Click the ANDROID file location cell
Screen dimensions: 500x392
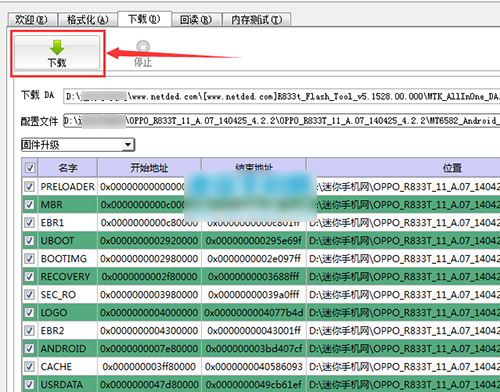point(403,349)
